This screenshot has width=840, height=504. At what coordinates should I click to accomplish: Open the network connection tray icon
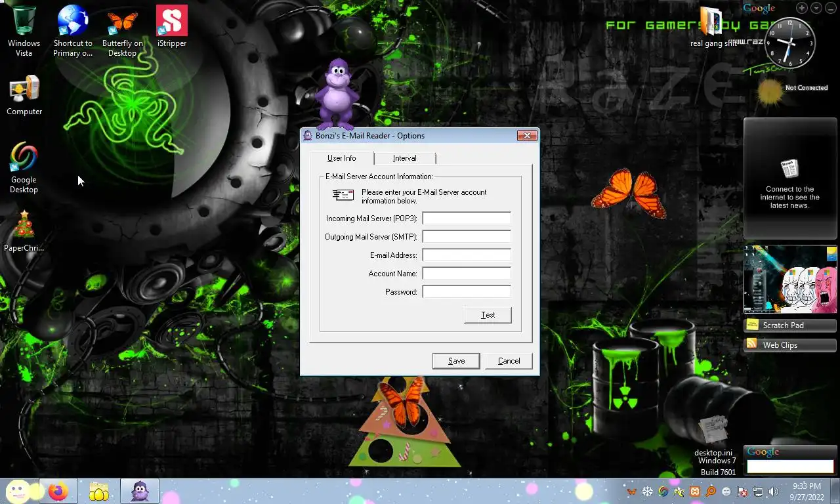pyautogui.click(x=758, y=492)
